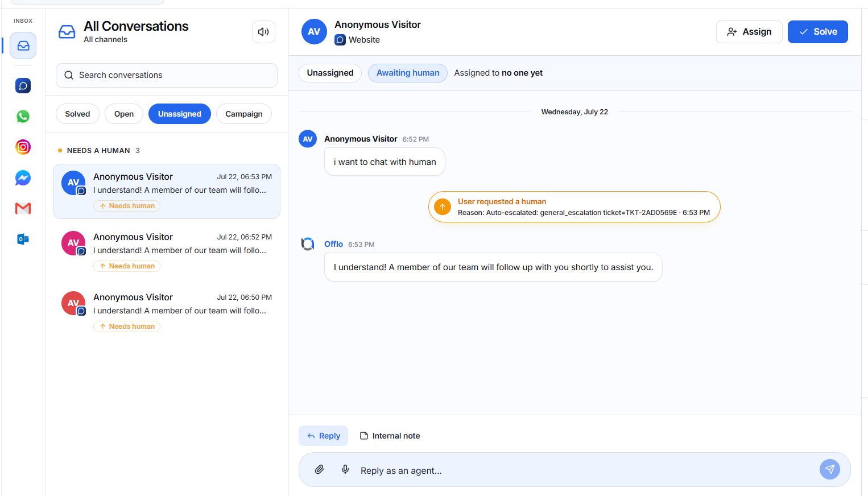The image size is (868, 496).
Task: Filter conversations by Solved
Action: 77,114
